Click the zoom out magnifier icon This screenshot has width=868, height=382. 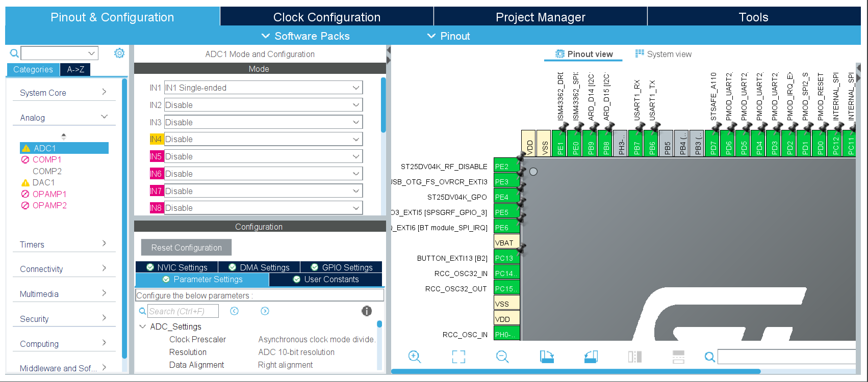click(x=502, y=357)
